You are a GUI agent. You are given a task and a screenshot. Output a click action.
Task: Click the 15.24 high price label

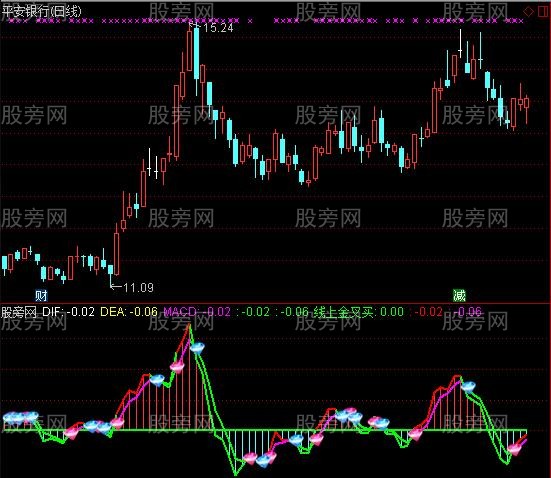(218, 28)
